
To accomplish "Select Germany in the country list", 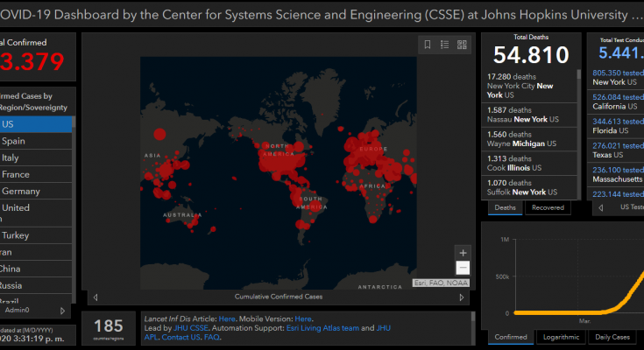I will [36, 192].
